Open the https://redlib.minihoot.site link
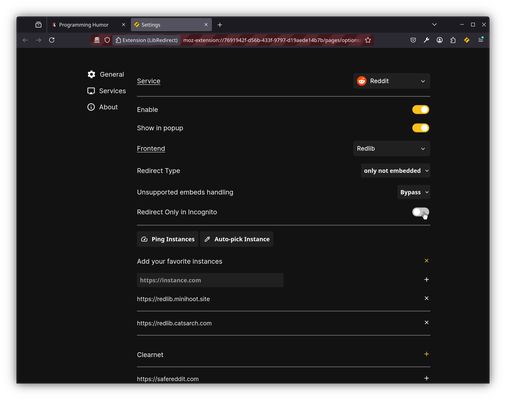Image resolution: width=506 pixels, height=400 pixels. 173,299
